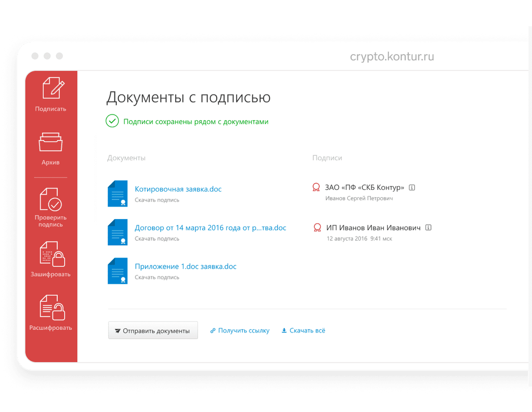Click the Отправить документы button

click(153, 330)
